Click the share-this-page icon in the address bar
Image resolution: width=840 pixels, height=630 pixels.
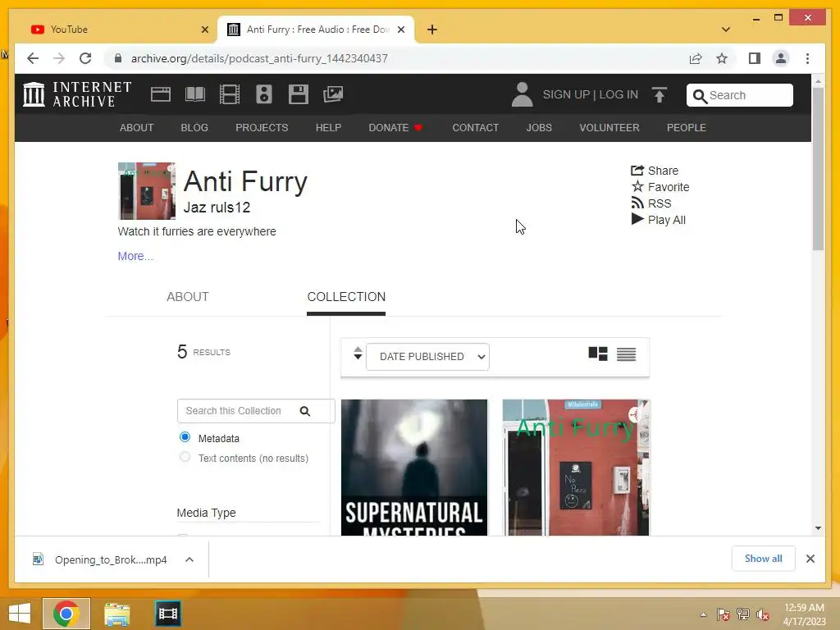[696, 58]
